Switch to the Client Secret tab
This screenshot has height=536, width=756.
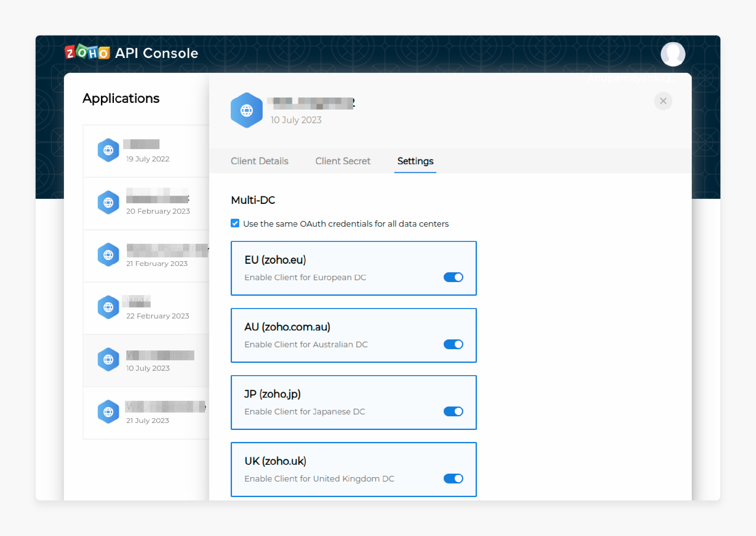click(343, 161)
